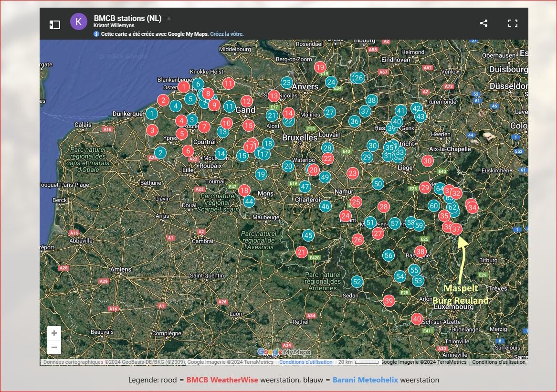
Task: Click the share map icon
Action: (483, 23)
